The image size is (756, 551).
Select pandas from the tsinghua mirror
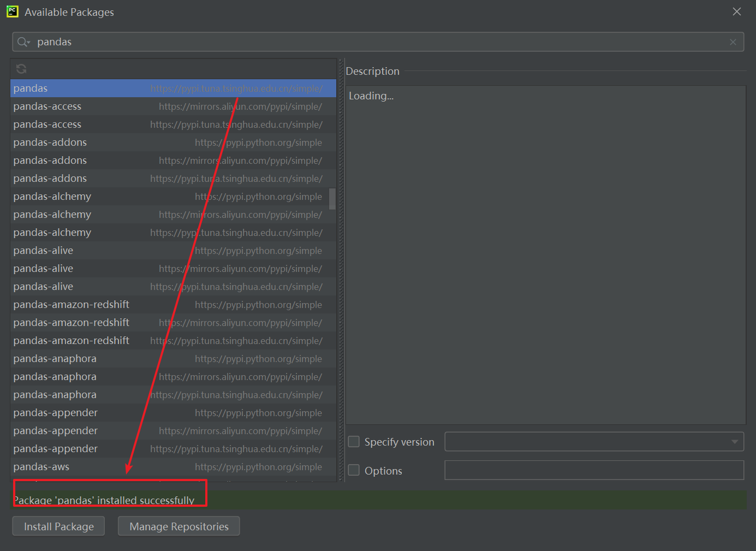(x=173, y=88)
